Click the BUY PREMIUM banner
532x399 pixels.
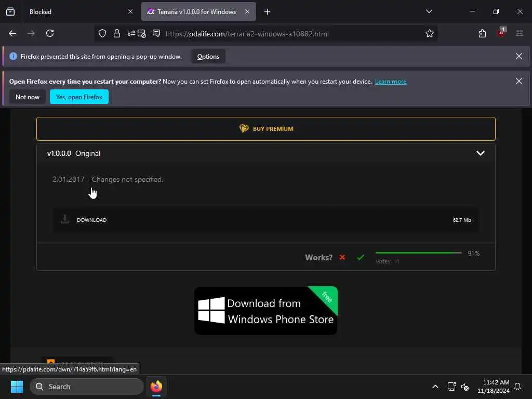(266, 129)
